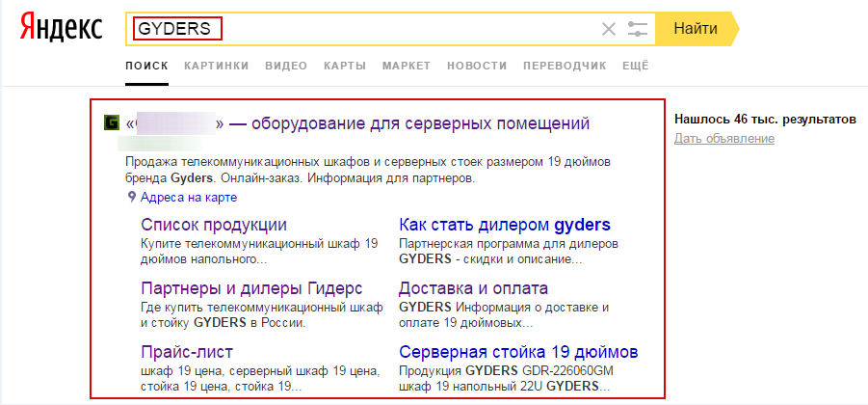Click the blurred site URL under title
Viewport: 868px width, 405px height.
[161, 144]
